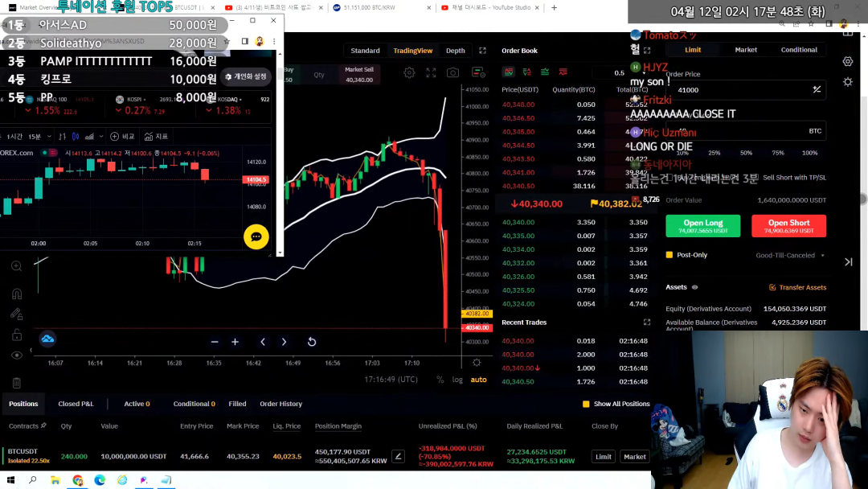Click Transfer Assets link
Screen dimensions: 868x489
pyautogui.click(x=797, y=287)
